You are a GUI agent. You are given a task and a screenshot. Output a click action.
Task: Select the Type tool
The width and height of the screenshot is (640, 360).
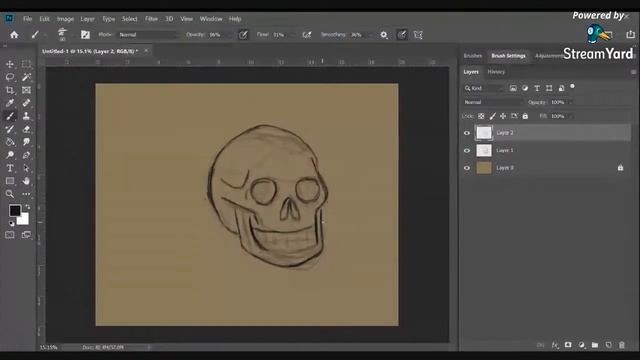[x=10, y=168]
